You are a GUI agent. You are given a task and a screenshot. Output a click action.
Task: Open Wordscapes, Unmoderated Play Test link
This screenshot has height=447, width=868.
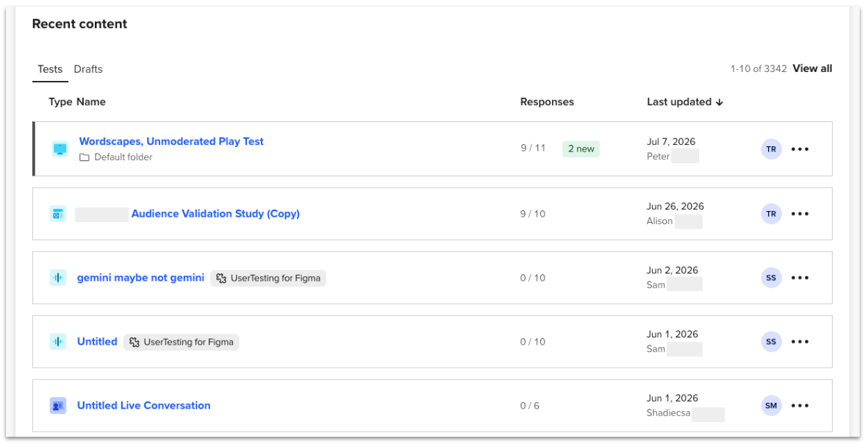(171, 141)
